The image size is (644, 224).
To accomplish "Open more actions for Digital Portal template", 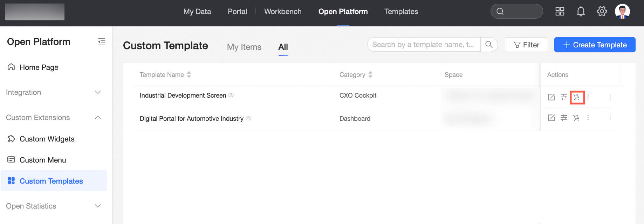I will tap(588, 118).
